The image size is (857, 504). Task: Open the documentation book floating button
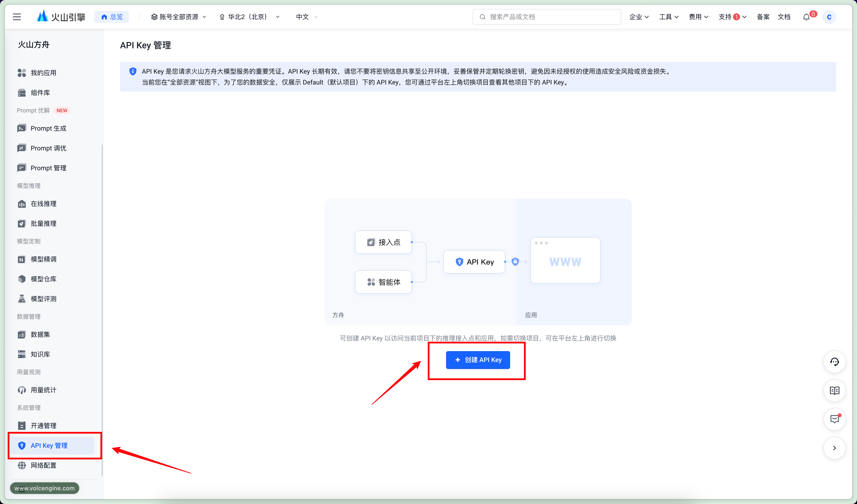click(x=834, y=391)
